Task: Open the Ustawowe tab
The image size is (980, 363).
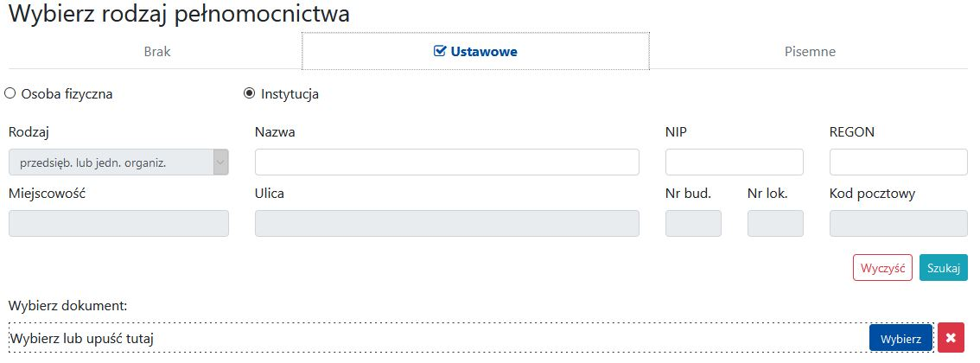Action: pyautogui.click(x=482, y=51)
